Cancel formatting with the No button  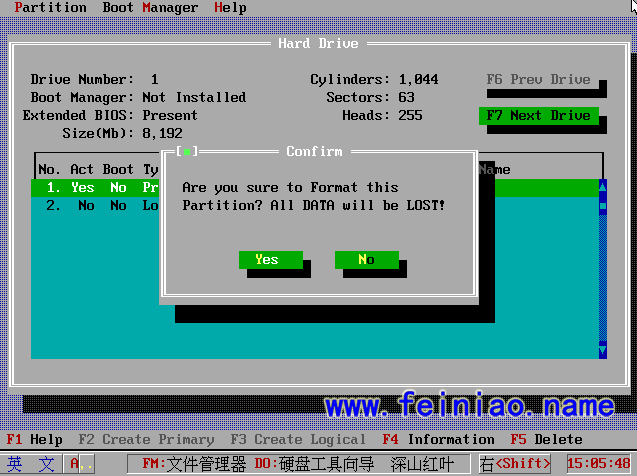pyautogui.click(x=366, y=260)
